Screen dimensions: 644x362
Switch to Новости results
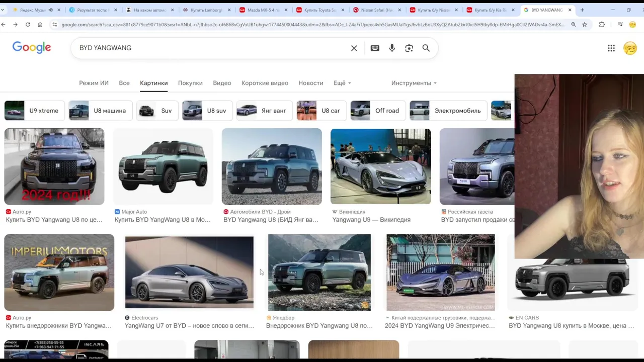(x=311, y=83)
